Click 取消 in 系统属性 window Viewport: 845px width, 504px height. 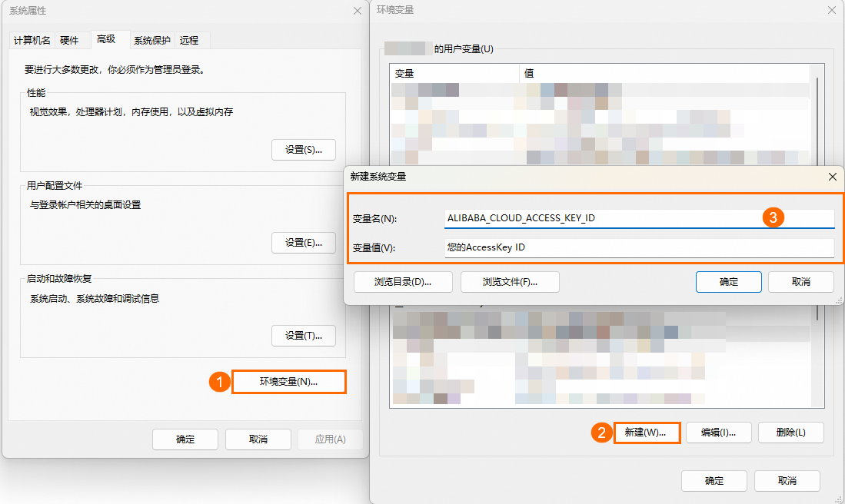258,439
